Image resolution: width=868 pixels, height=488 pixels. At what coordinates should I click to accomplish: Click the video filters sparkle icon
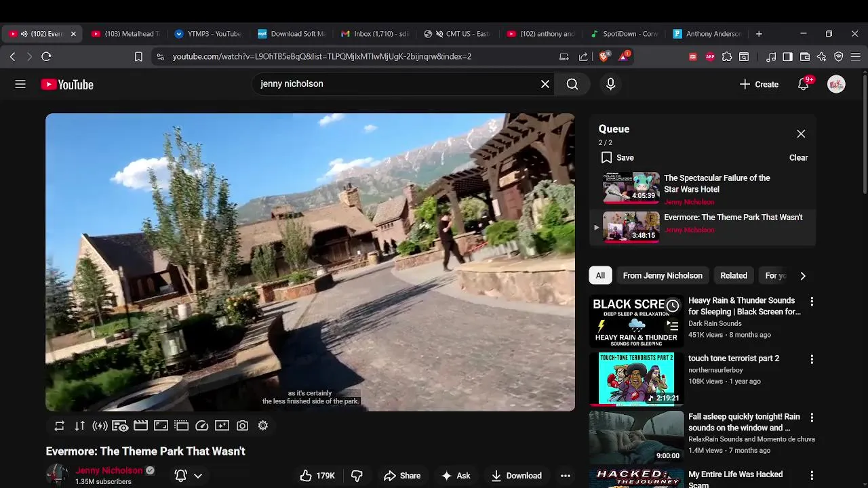pyautogui.click(x=222, y=426)
